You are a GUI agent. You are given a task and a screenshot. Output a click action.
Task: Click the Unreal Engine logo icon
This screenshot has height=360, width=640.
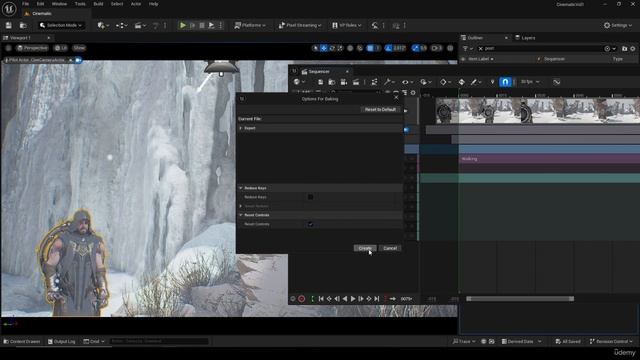(9, 8)
